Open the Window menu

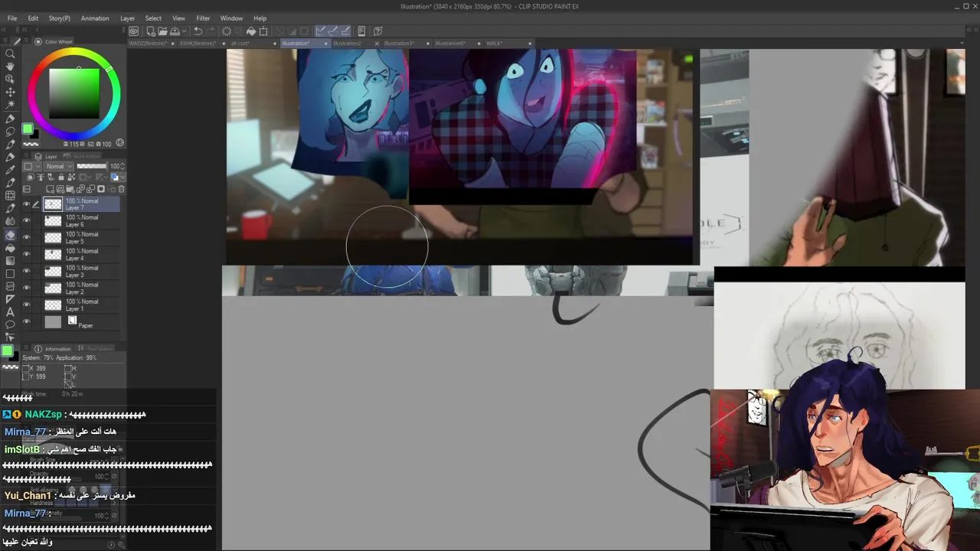[x=231, y=18]
